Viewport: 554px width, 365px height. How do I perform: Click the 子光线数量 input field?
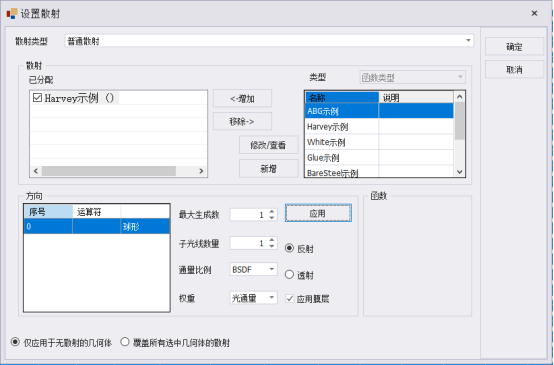[x=249, y=243]
